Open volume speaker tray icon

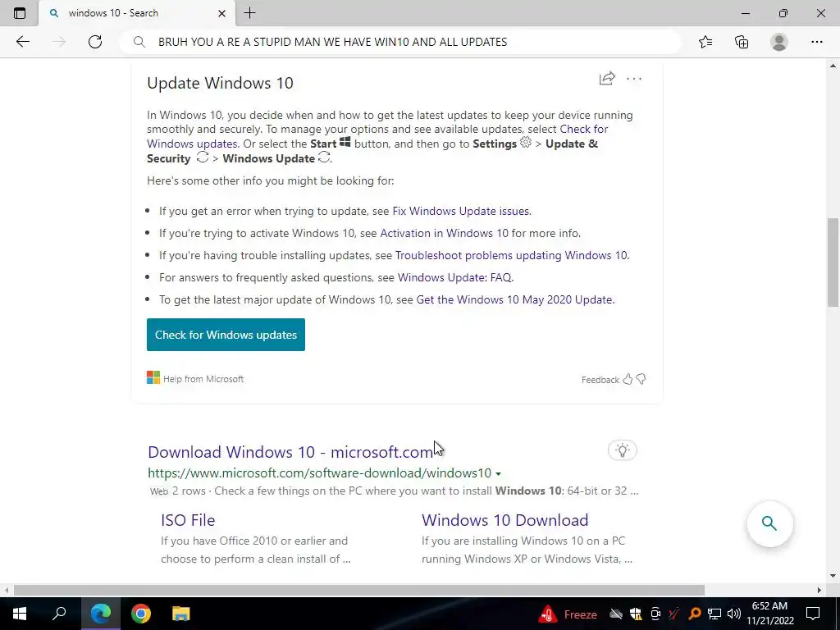(734, 614)
